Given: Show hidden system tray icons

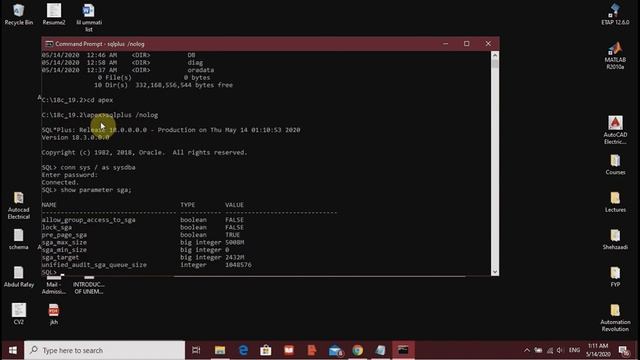Looking at the screenshot, I should (x=527, y=350).
